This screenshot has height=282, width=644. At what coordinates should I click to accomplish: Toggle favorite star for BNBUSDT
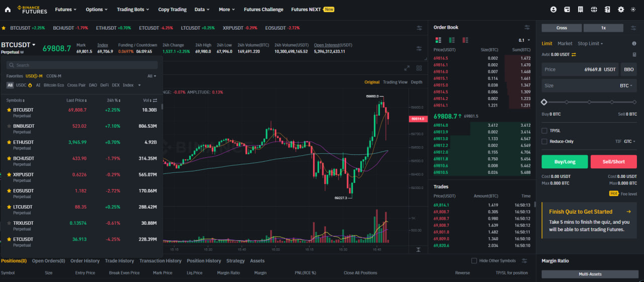click(x=9, y=126)
